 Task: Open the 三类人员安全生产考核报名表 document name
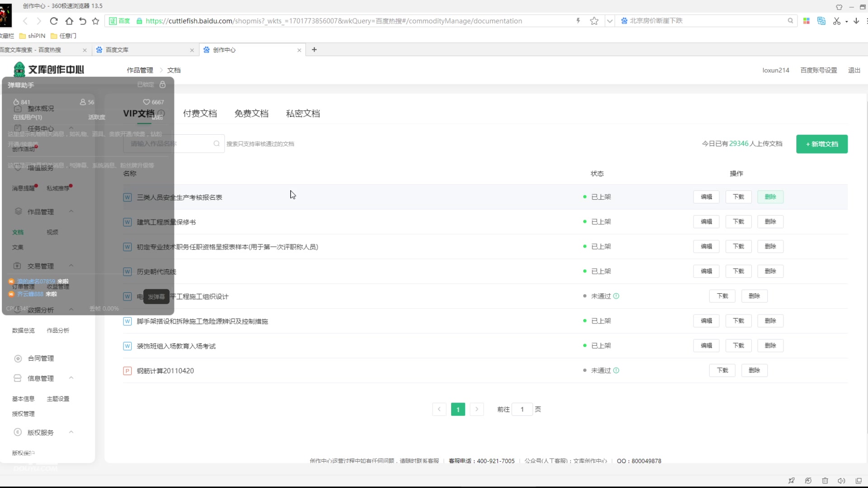click(179, 197)
